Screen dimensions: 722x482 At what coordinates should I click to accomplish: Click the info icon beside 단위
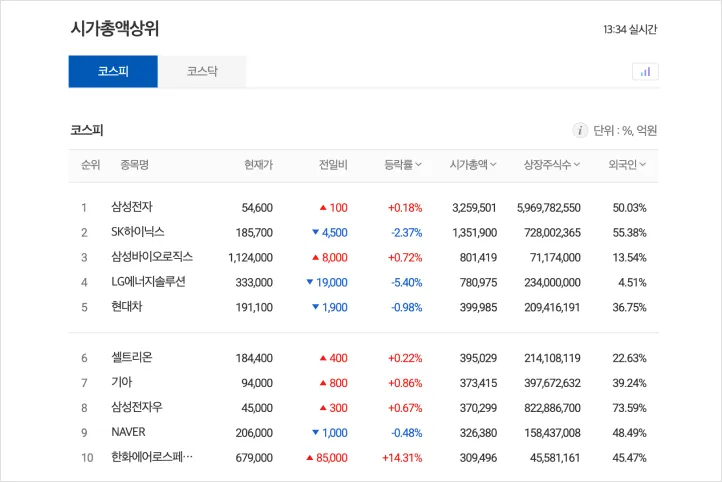tap(580, 131)
